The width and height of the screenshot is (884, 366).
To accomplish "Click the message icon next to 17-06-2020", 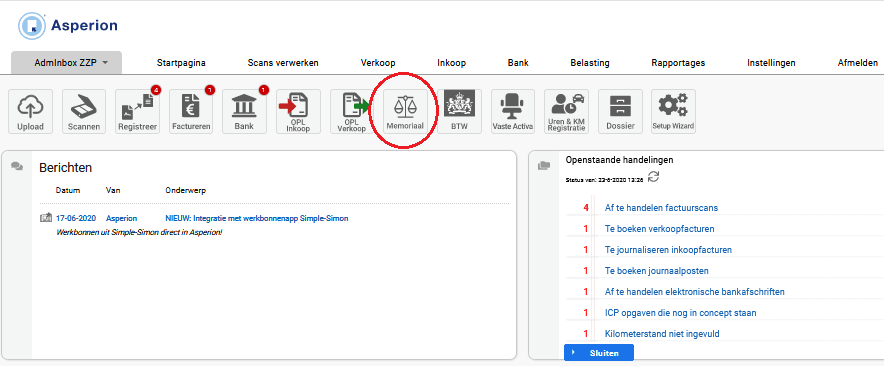I will 46,218.
